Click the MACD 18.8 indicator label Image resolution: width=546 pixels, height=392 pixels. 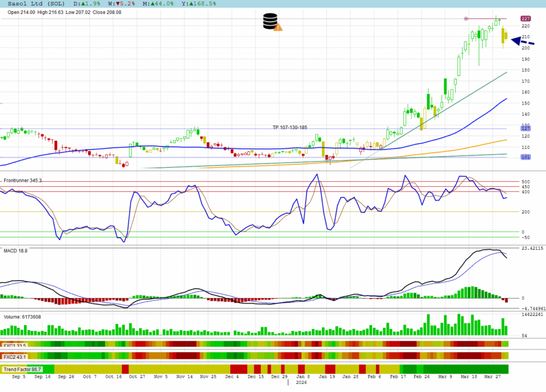(x=15, y=250)
